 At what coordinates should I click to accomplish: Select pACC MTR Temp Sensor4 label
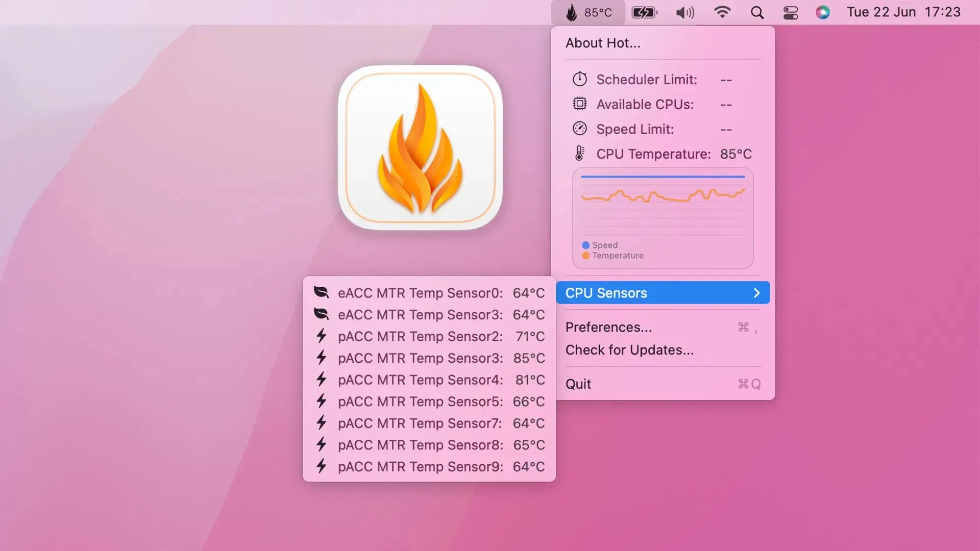(420, 380)
